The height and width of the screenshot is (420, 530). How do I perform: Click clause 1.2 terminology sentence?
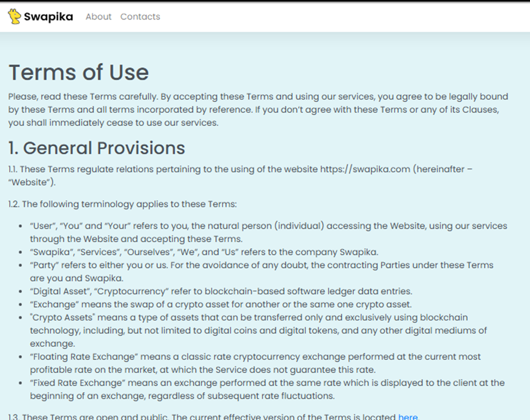tap(122, 204)
